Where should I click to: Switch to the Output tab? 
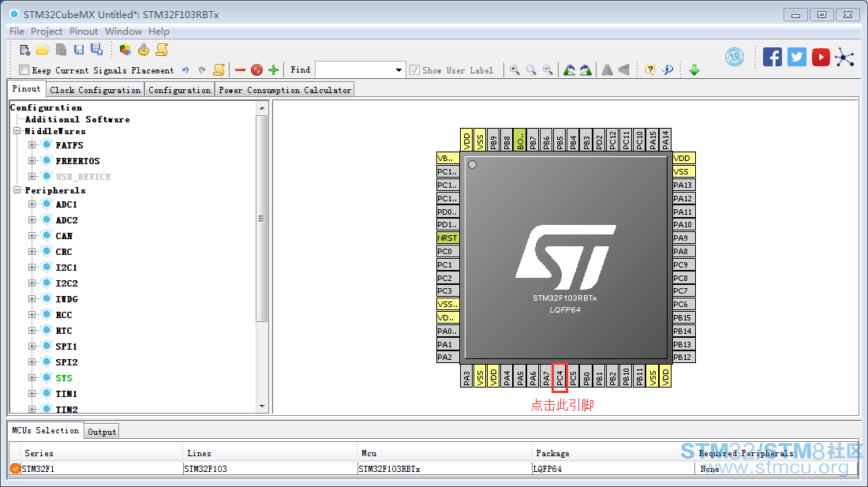coord(102,432)
